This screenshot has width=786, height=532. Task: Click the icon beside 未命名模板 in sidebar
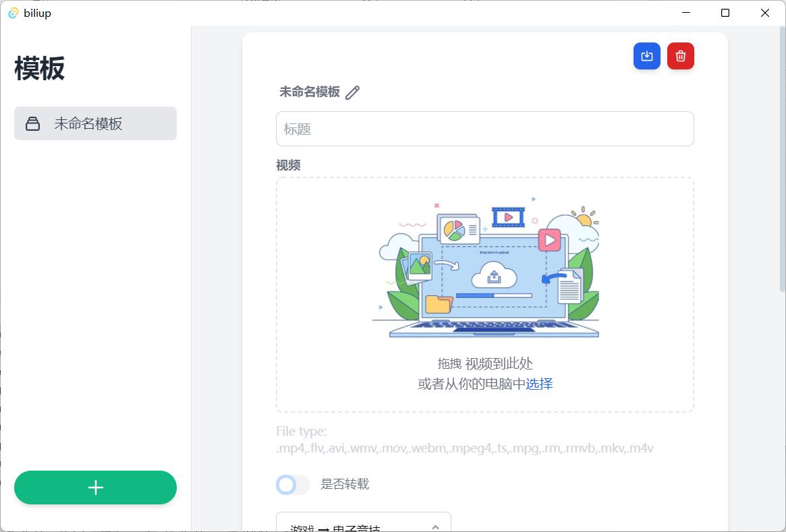pyautogui.click(x=32, y=123)
